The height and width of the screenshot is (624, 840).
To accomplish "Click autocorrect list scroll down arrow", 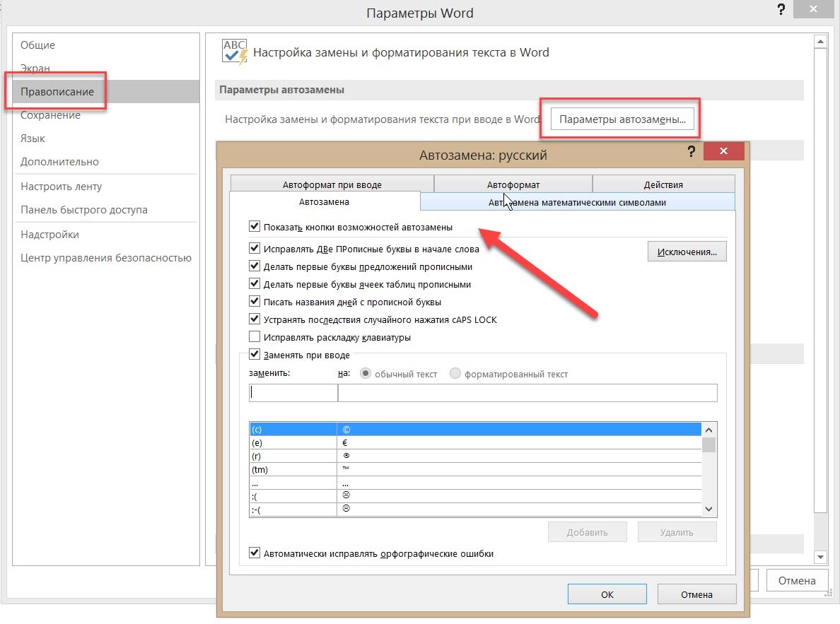I will point(708,509).
